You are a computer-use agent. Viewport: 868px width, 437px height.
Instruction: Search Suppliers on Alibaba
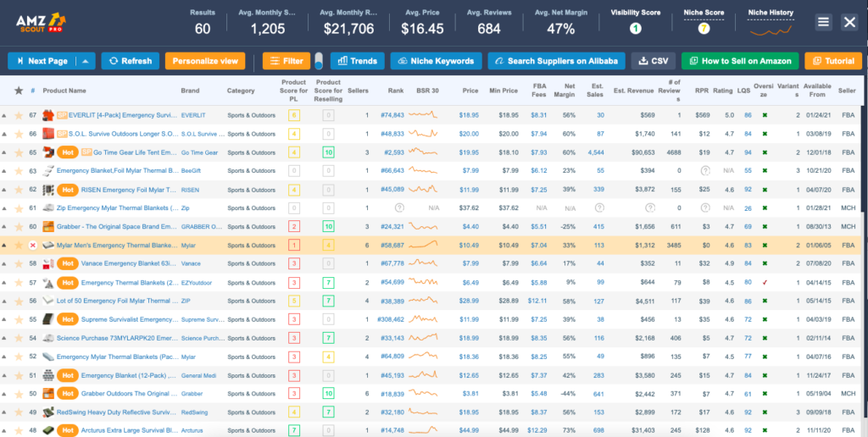pos(556,61)
